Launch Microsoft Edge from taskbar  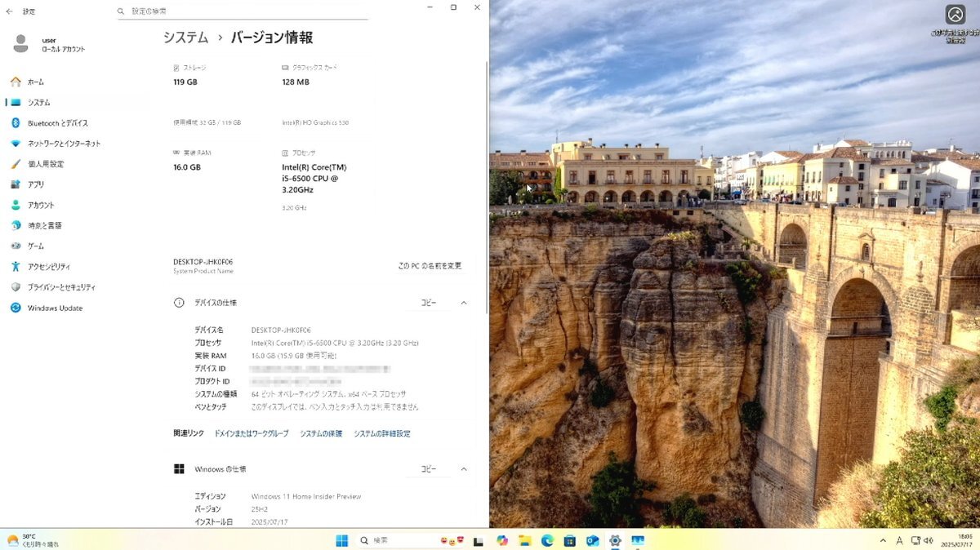click(547, 540)
